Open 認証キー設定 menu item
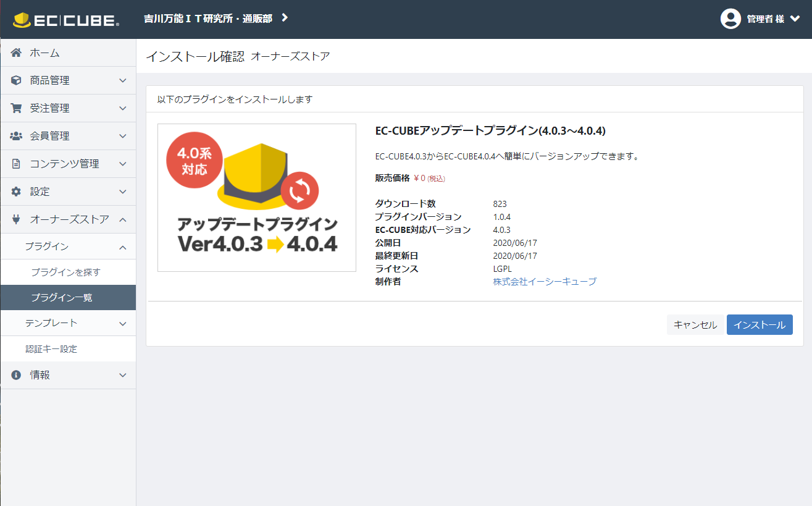The width and height of the screenshot is (812, 506). pyautogui.click(x=51, y=349)
